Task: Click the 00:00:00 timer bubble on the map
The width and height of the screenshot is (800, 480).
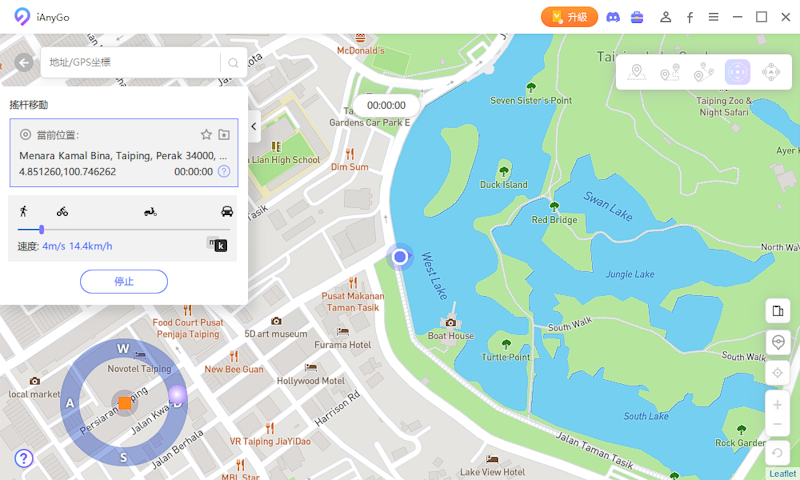Action: (x=386, y=106)
